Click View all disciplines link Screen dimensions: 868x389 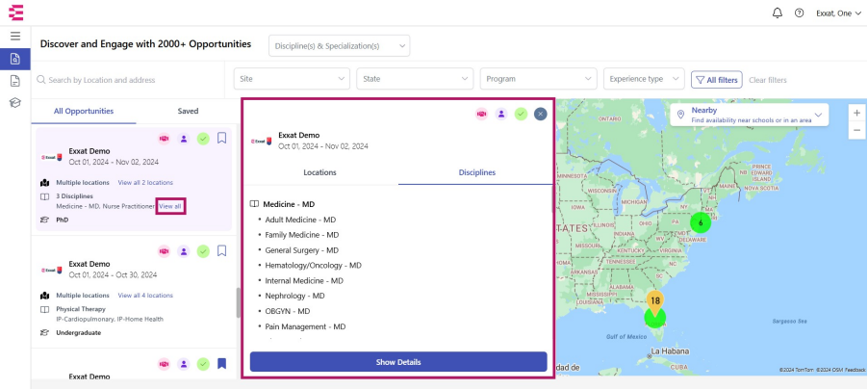(x=170, y=206)
